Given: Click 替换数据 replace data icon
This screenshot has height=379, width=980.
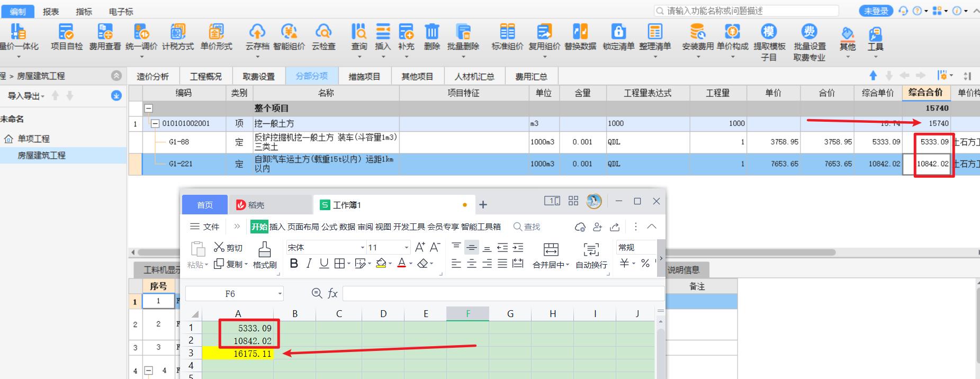Looking at the screenshot, I should 580,37.
